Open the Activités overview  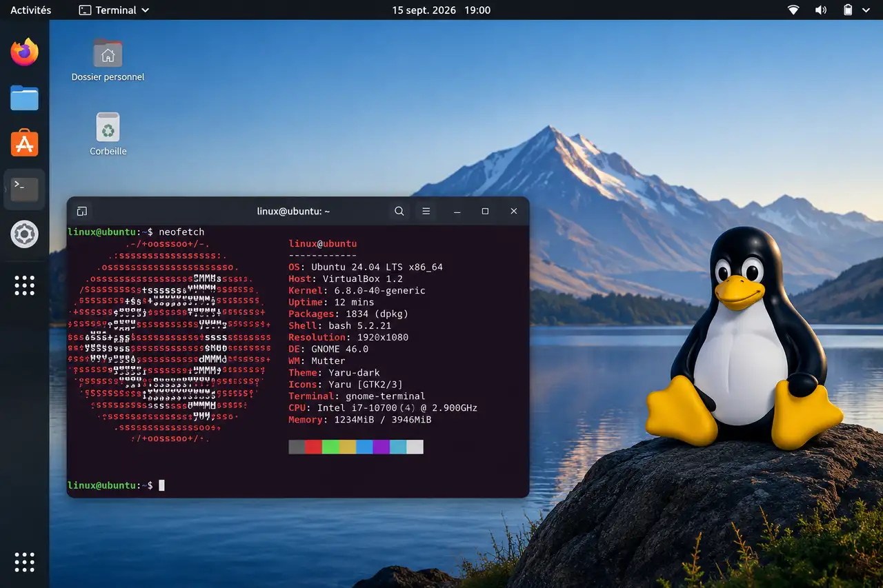point(31,10)
